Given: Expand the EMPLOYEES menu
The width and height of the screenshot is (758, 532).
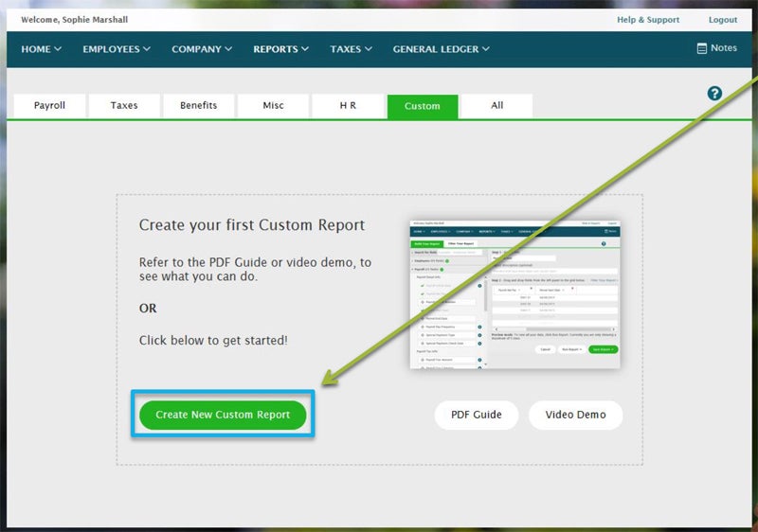Looking at the screenshot, I should [117, 49].
